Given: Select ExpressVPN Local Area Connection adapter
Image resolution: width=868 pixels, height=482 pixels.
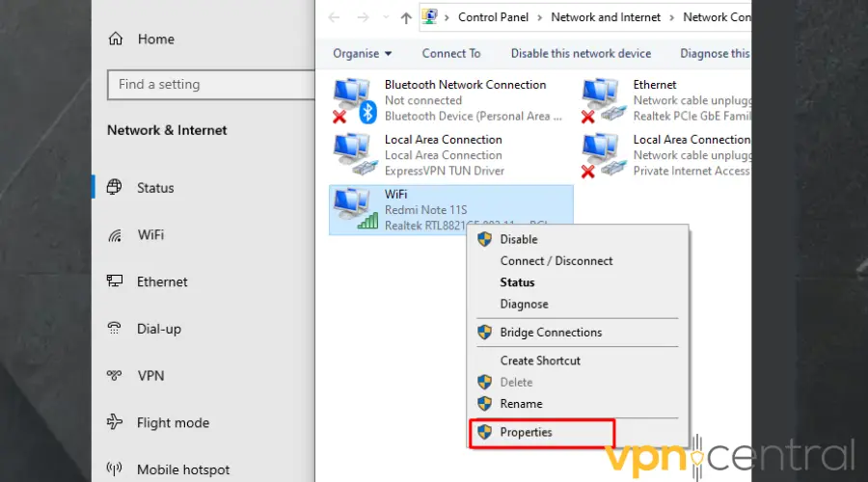Looking at the screenshot, I should (352, 155).
